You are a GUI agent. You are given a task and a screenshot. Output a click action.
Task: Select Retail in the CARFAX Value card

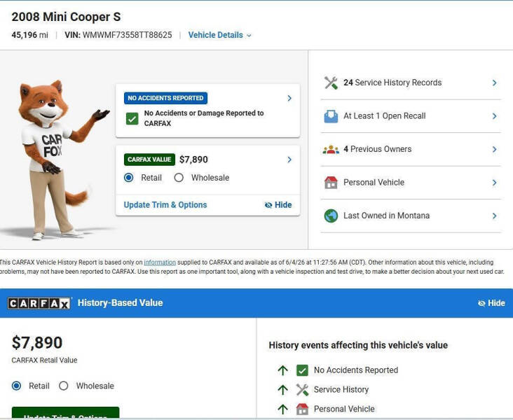[x=129, y=178]
